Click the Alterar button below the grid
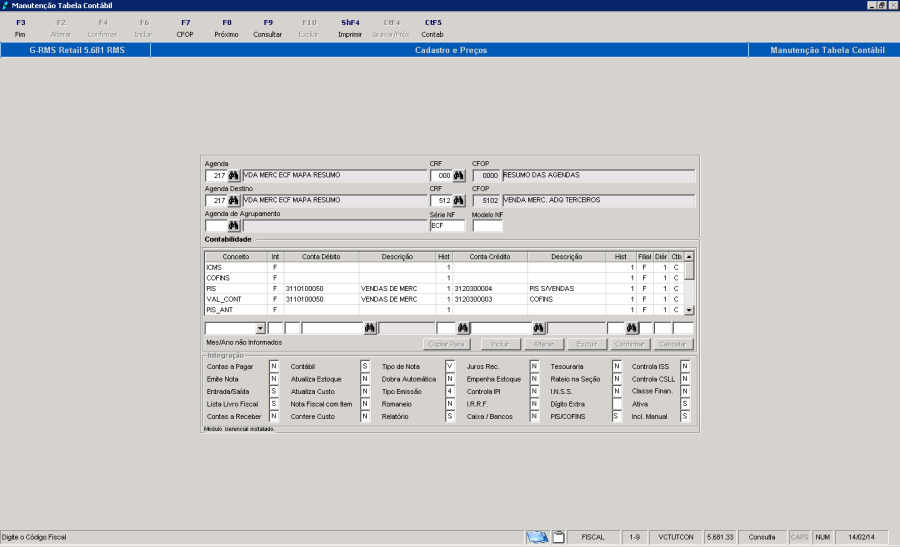Viewport: 900px width, 547px height. point(544,344)
